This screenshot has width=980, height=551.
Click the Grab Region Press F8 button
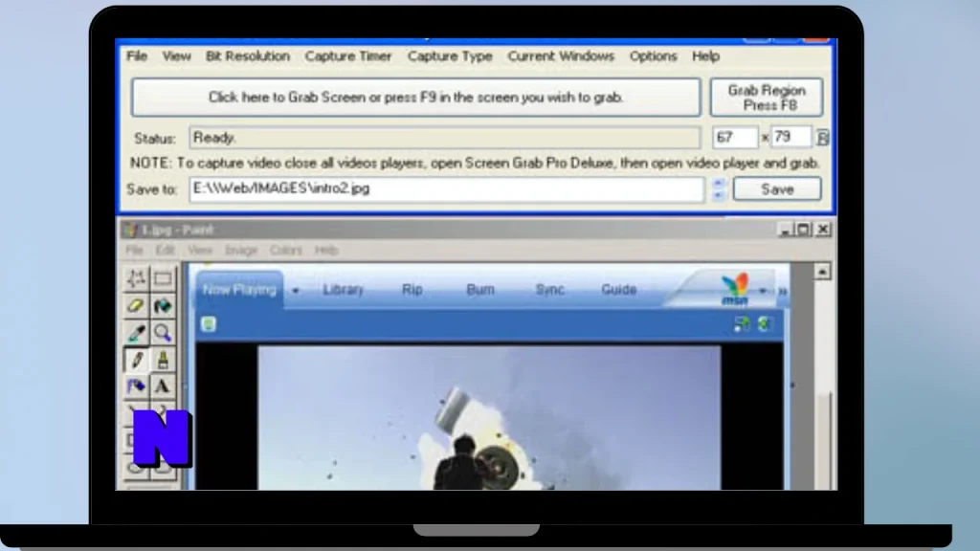point(767,98)
